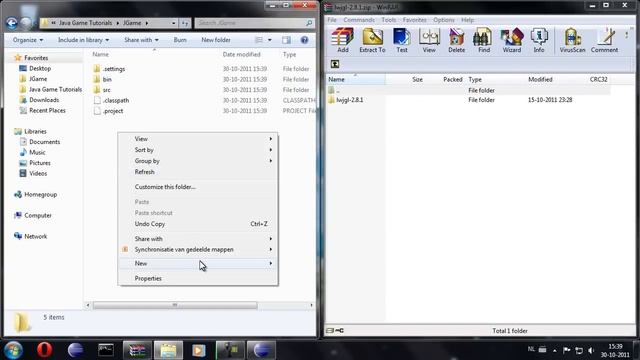Open the WinRAR Commands menu
Viewport: 640px width, 360px height.
358,20
